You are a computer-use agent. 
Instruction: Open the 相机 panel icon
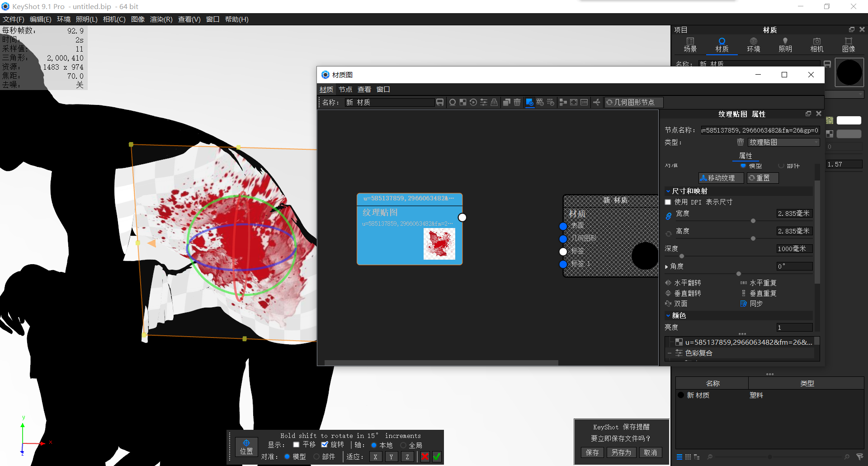point(816,44)
